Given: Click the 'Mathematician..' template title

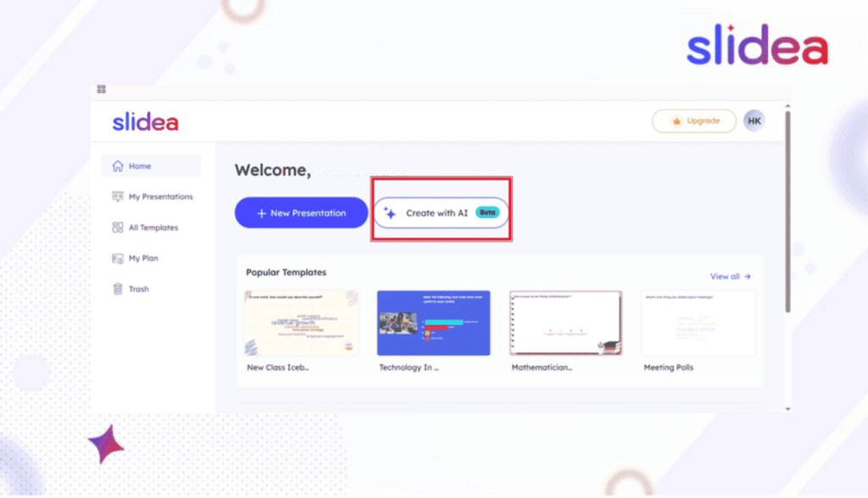Looking at the screenshot, I should 542,367.
